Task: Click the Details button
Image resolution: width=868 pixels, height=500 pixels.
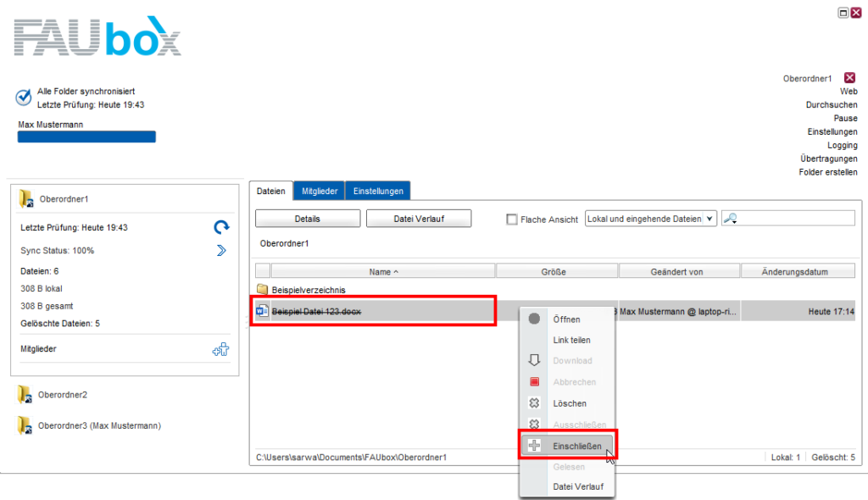Action: coord(307,219)
